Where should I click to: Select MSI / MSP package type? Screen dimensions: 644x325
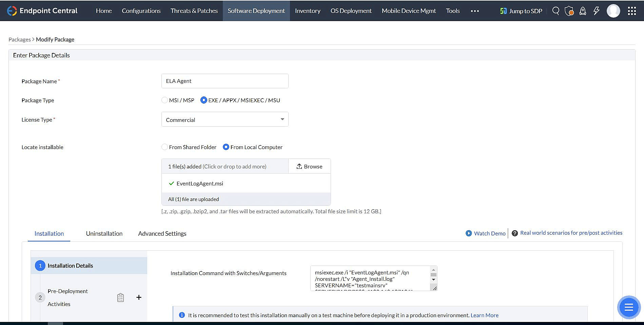click(164, 100)
